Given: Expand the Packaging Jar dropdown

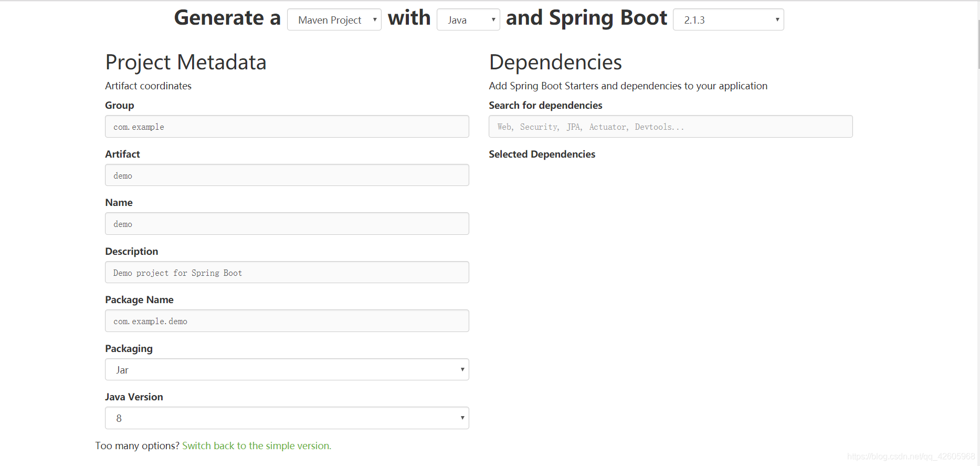Looking at the screenshot, I should [x=287, y=369].
